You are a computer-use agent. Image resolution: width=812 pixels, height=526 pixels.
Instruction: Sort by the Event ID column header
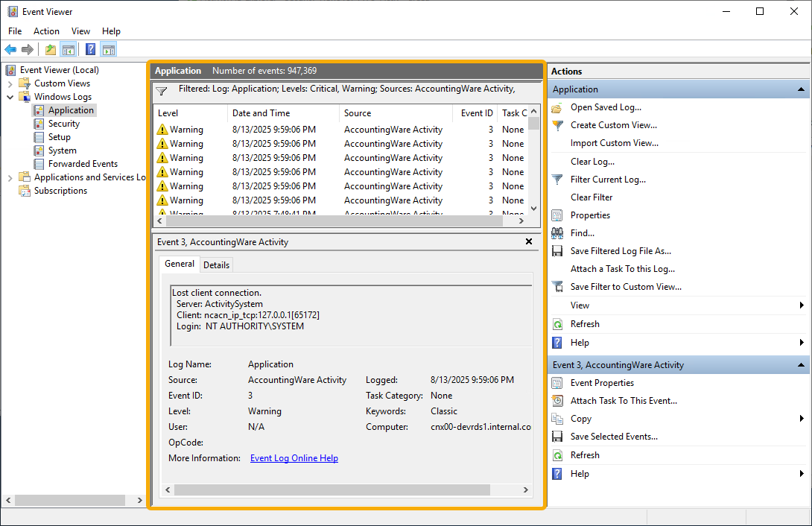(x=475, y=113)
